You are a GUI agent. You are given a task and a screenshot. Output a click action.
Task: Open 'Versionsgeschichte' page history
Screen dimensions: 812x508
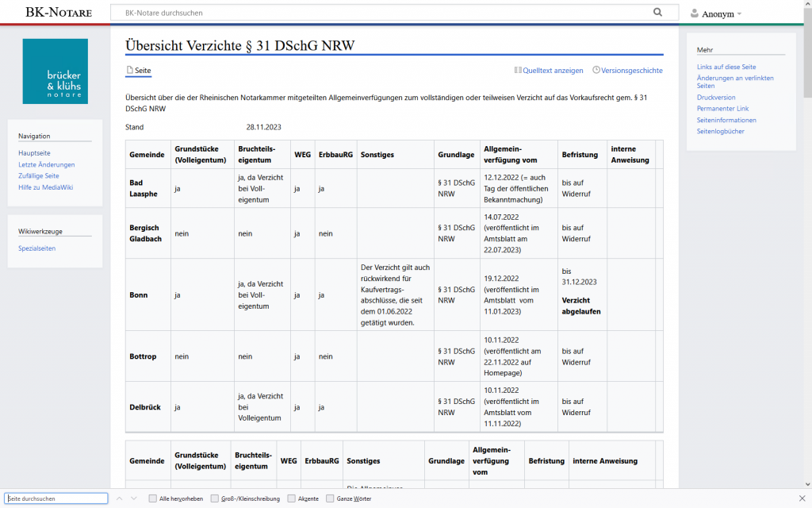627,71
